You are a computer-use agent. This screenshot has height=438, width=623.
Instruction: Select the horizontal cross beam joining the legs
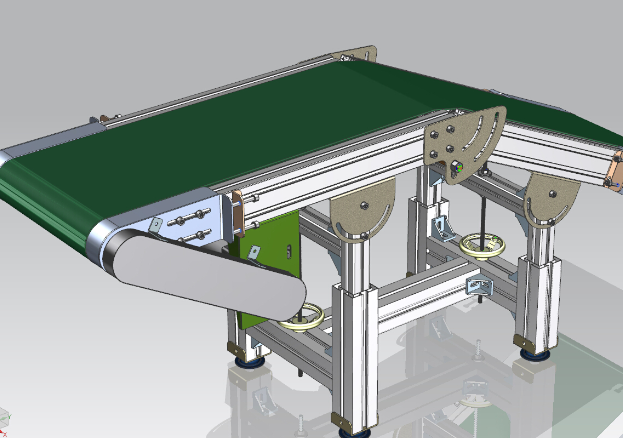pos(429,298)
